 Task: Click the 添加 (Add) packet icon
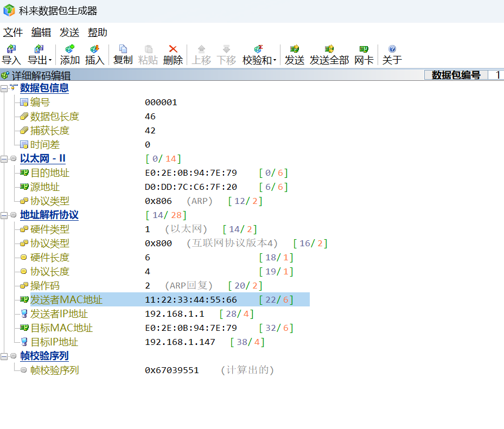click(69, 50)
